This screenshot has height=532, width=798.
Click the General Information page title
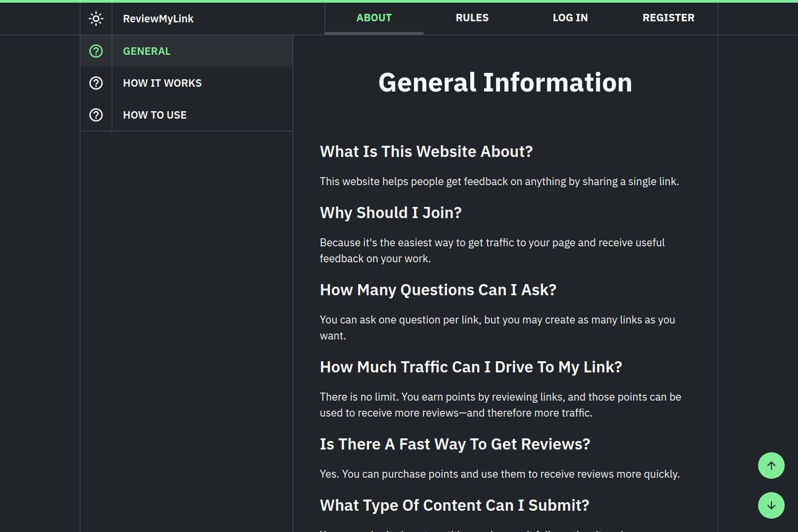pos(505,83)
